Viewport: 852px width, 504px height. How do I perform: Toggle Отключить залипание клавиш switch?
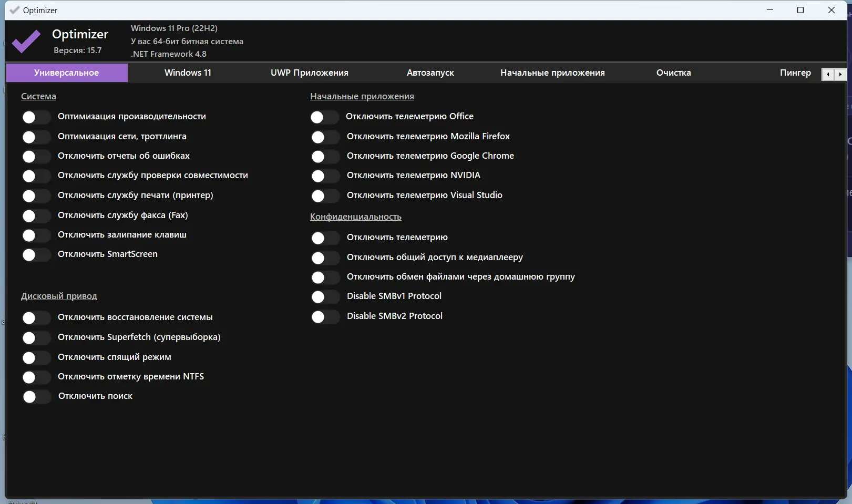[36, 235]
